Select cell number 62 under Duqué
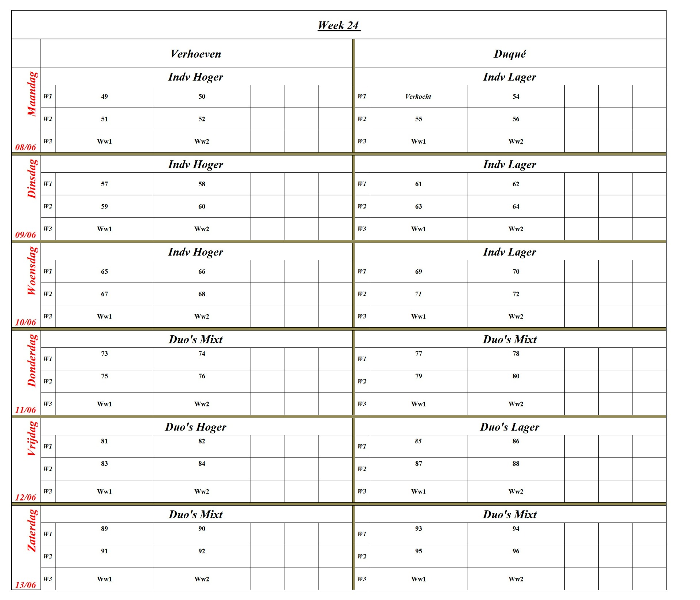Viewport: 700px width, 600px height. (516, 184)
